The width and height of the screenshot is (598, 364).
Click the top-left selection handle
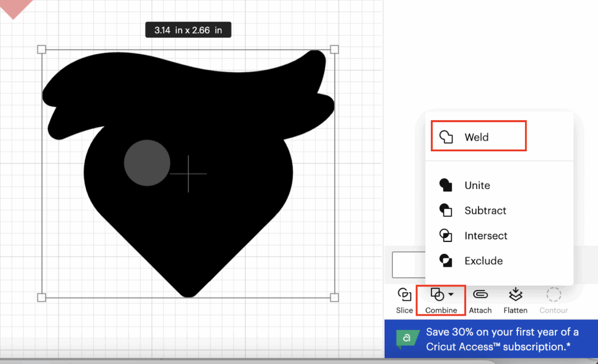coord(41,50)
